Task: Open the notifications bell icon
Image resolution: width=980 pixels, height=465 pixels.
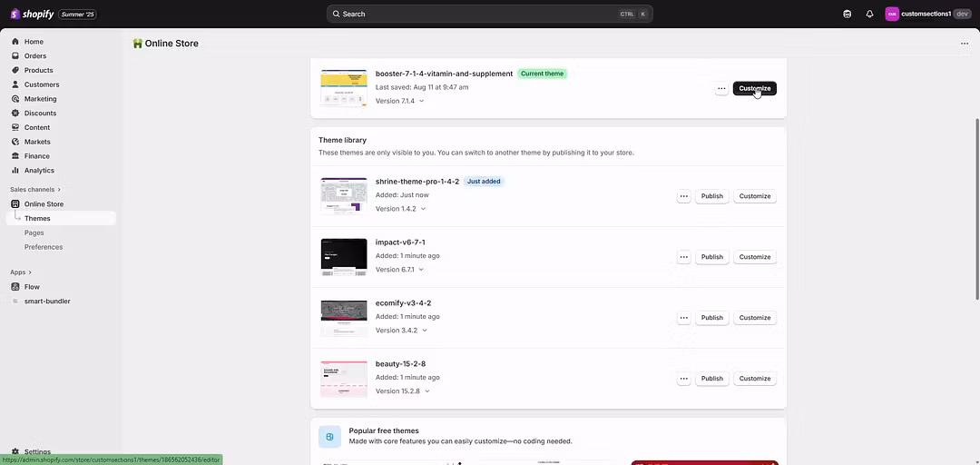Action: (x=869, y=14)
